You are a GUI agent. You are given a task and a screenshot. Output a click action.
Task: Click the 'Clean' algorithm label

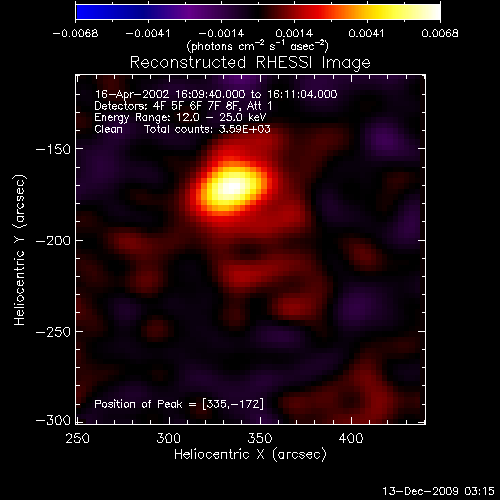[108, 129]
